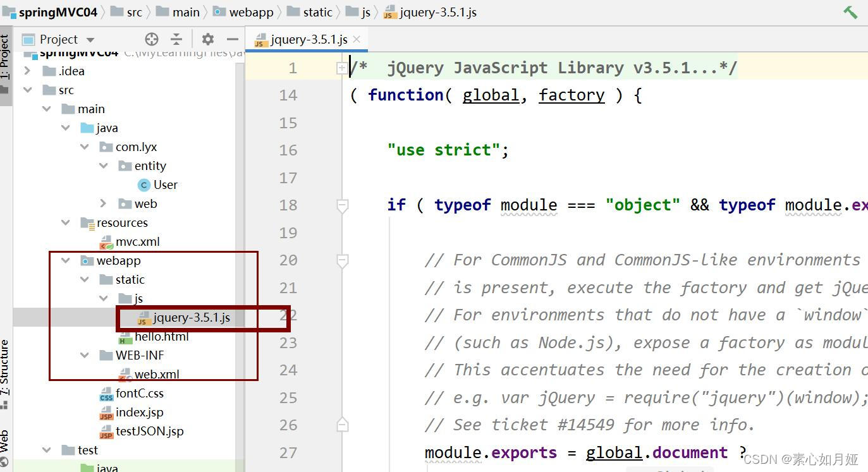Click the "use strict" string on line 16

pos(444,150)
